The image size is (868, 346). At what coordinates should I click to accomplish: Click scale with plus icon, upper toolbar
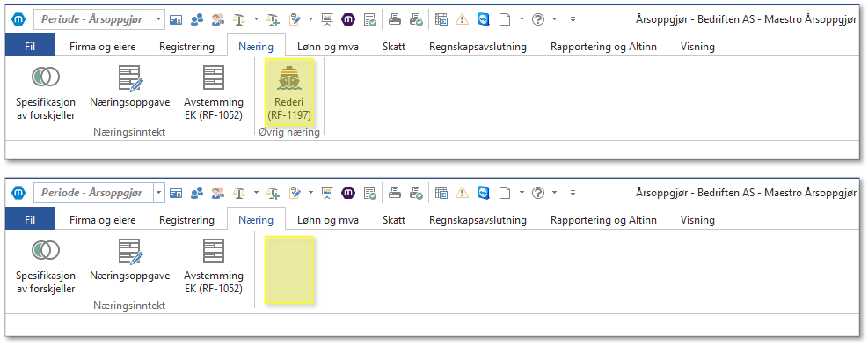coord(273,20)
